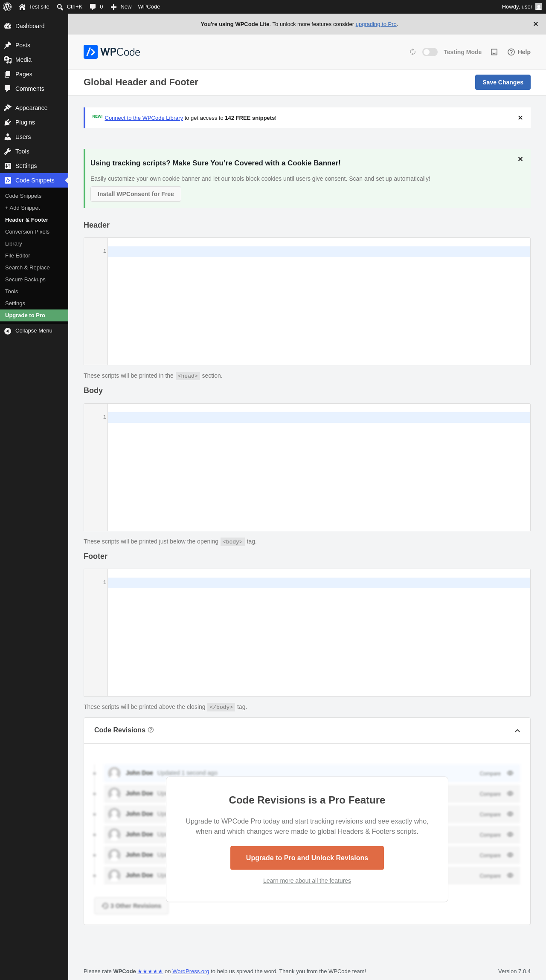Open the WPCode admin bar item

[149, 7]
